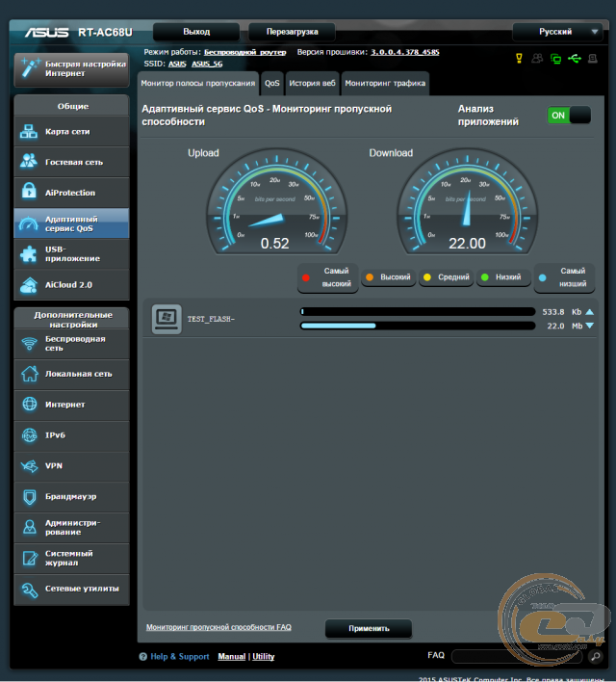Open the Русский language dropdown

pyautogui.click(x=557, y=32)
